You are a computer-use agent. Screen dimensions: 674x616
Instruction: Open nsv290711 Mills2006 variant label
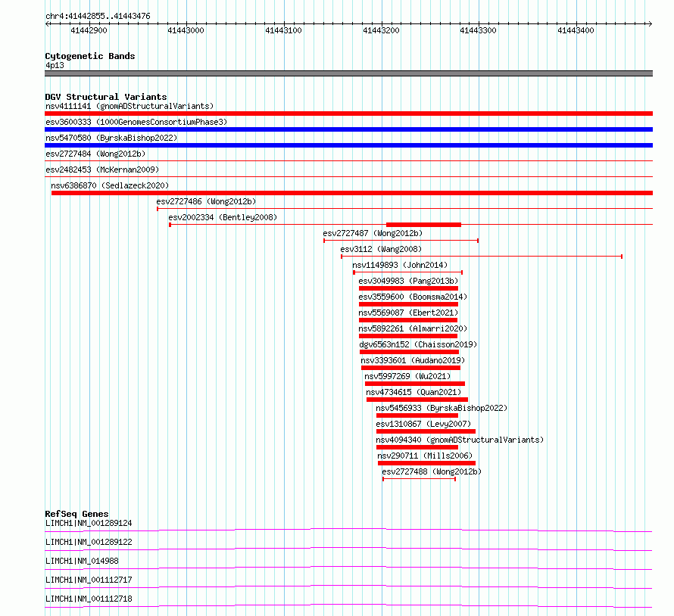point(425,456)
